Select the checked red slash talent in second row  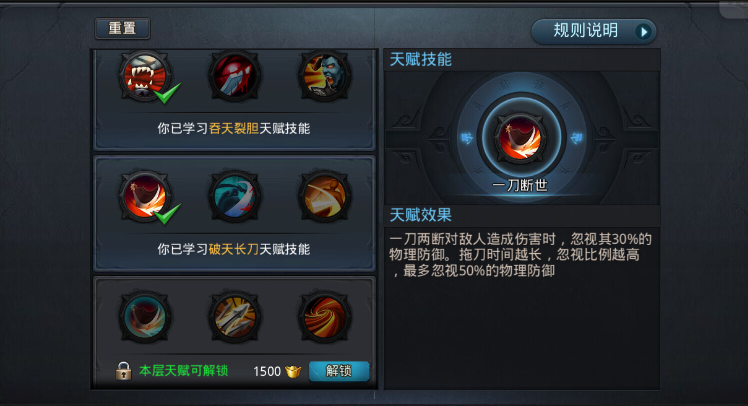[x=145, y=197]
